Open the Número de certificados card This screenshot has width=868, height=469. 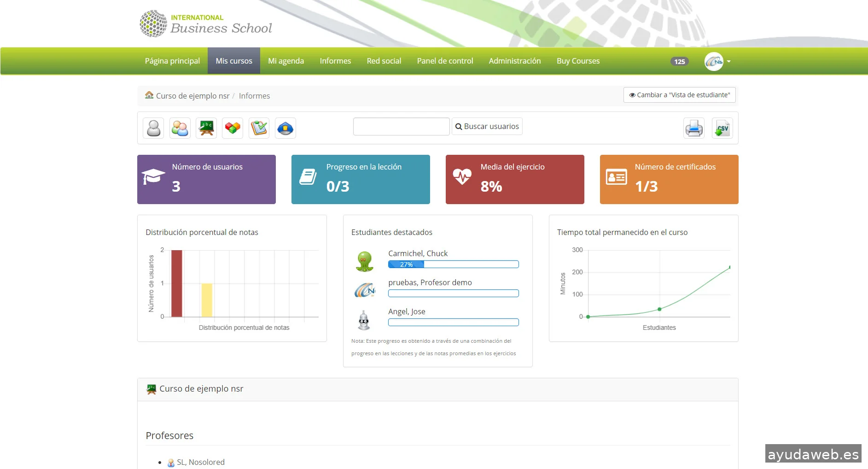(669, 179)
